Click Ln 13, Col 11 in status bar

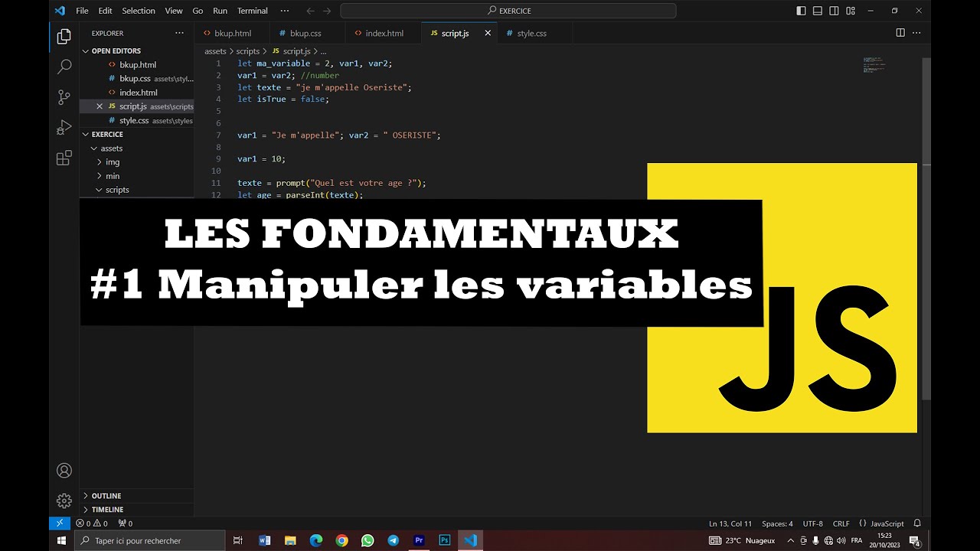point(730,523)
